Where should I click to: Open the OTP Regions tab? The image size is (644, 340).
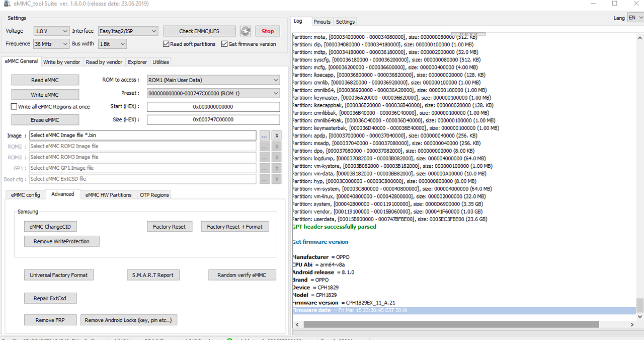[154, 195]
